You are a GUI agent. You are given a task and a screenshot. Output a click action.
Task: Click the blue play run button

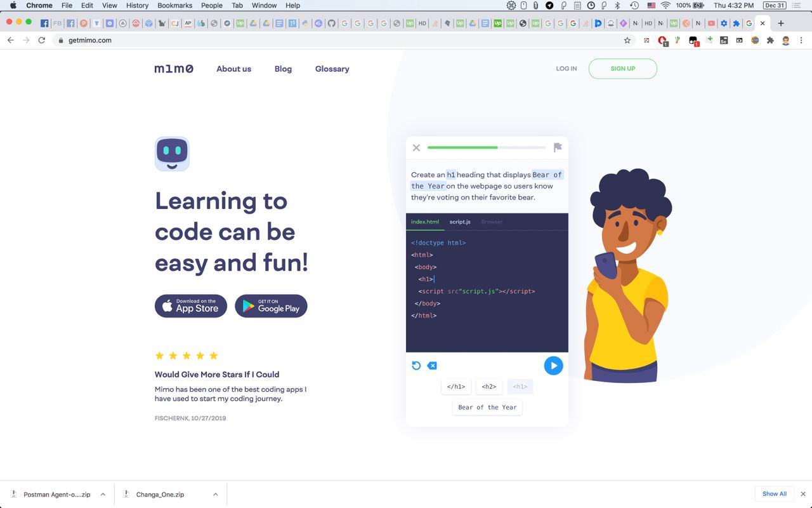click(553, 366)
